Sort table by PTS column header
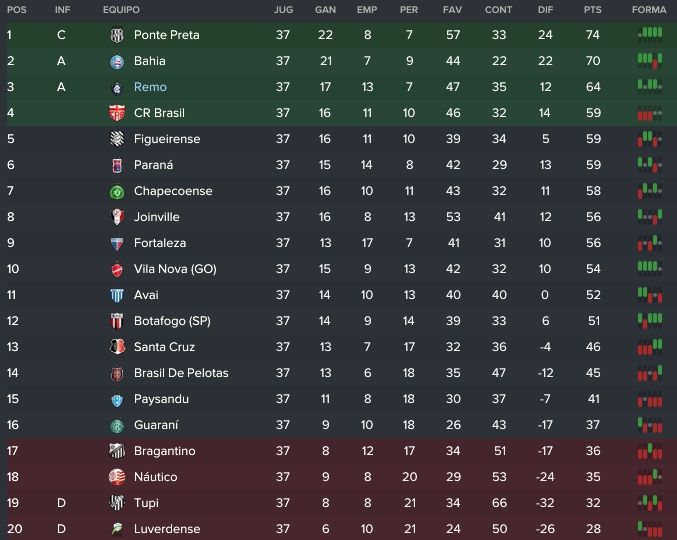This screenshot has width=677, height=540. [592, 10]
